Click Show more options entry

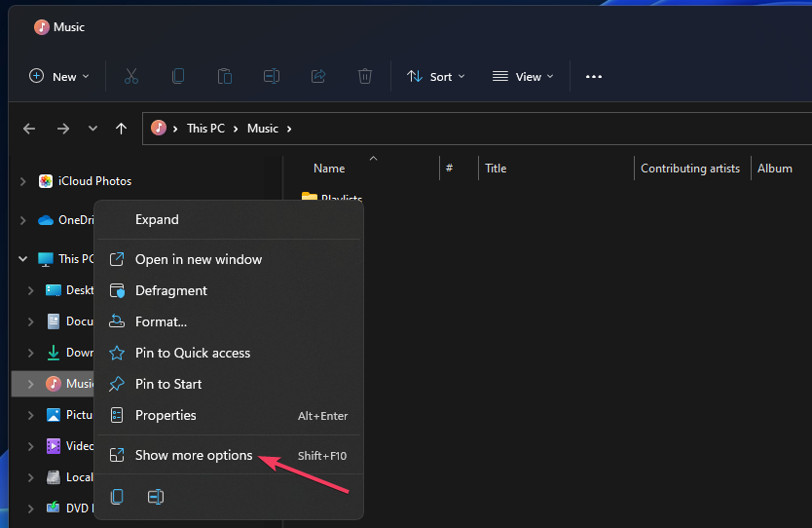click(x=229, y=455)
